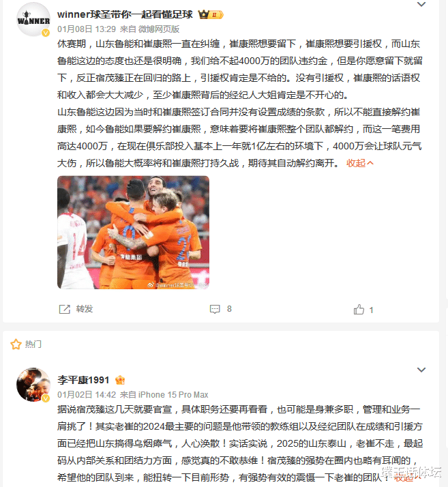
Task: Click the 01月08日 13:29 timestamp
Action: coord(87,29)
